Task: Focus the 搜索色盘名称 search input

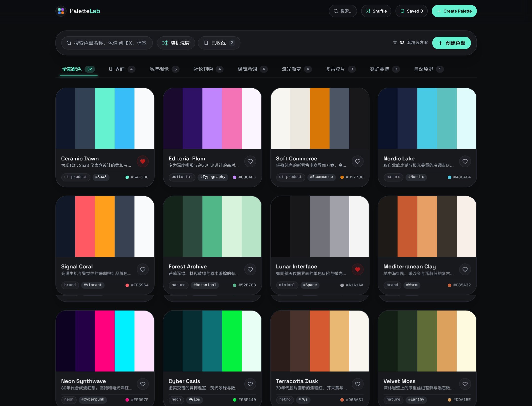Action: point(107,43)
